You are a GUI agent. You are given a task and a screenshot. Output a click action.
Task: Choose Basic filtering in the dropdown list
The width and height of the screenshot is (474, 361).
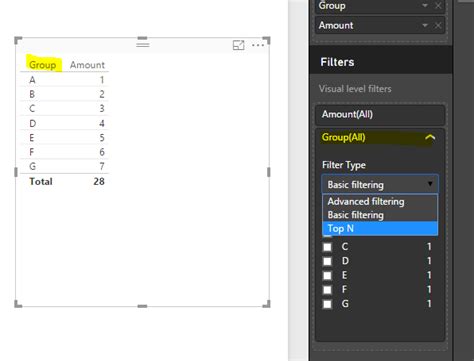point(380,215)
